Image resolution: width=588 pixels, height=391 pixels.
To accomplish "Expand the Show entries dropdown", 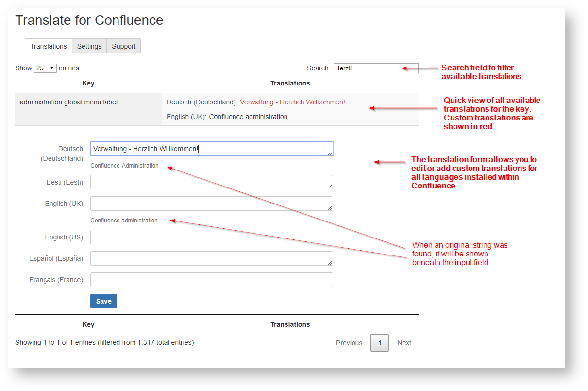I will 45,68.
